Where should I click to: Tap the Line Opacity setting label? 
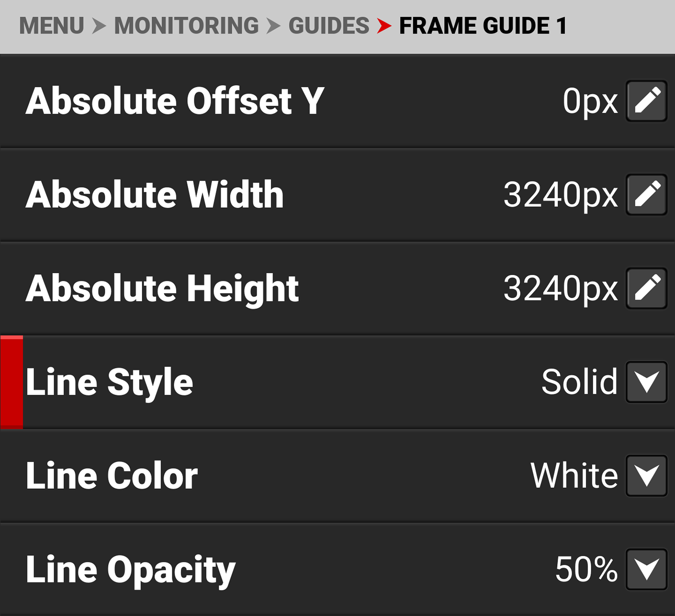130,570
